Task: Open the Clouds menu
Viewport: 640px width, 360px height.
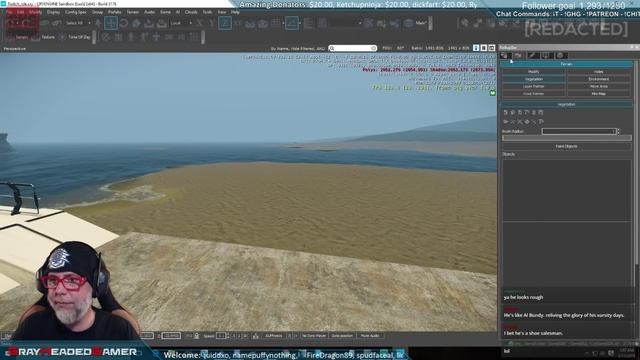Action: 191,12
